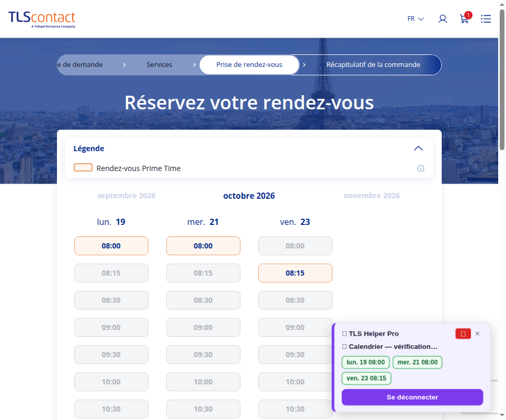Click the 10:00 slot under mer. 21
Screen dimensions: 506x420
click(203, 382)
